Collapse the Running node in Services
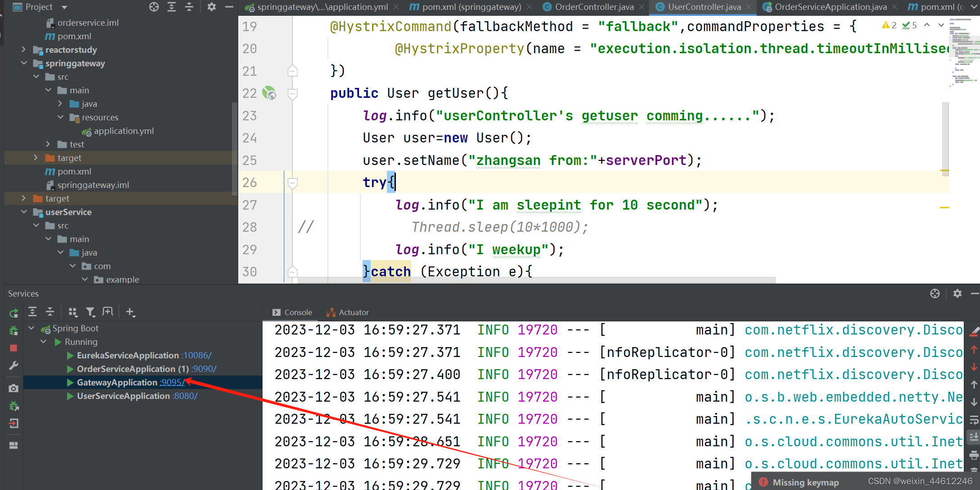This screenshot has width=980, height=490. click(x=43, y=342)
